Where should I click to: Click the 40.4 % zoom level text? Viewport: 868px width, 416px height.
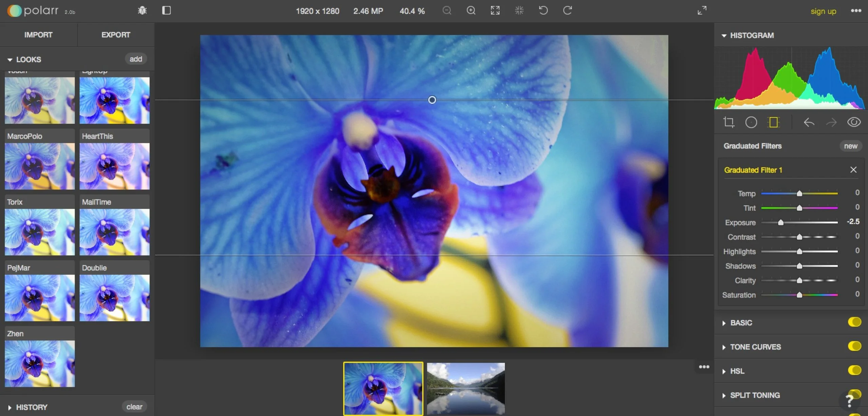coord(412,11)
